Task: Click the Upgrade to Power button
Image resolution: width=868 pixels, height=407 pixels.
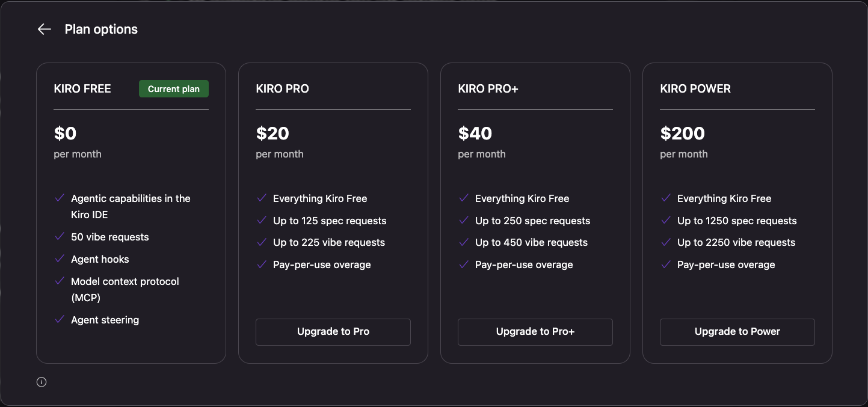Action: pyautogui.click(x=737, y=331)
